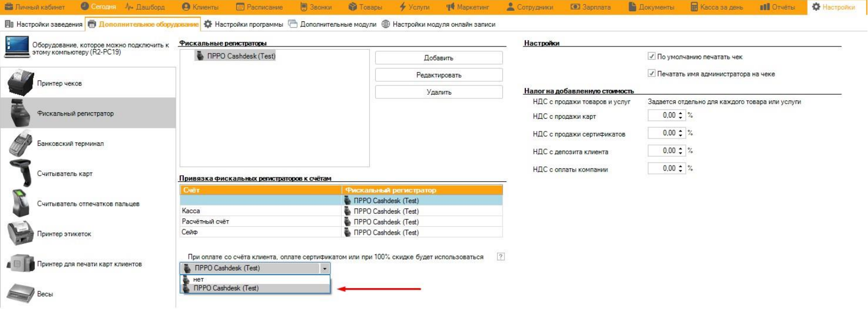This screenshot has height=309, width=868.
Task: Increase 'НДС с продажи карт' stepper value
Action: point(680,113)
